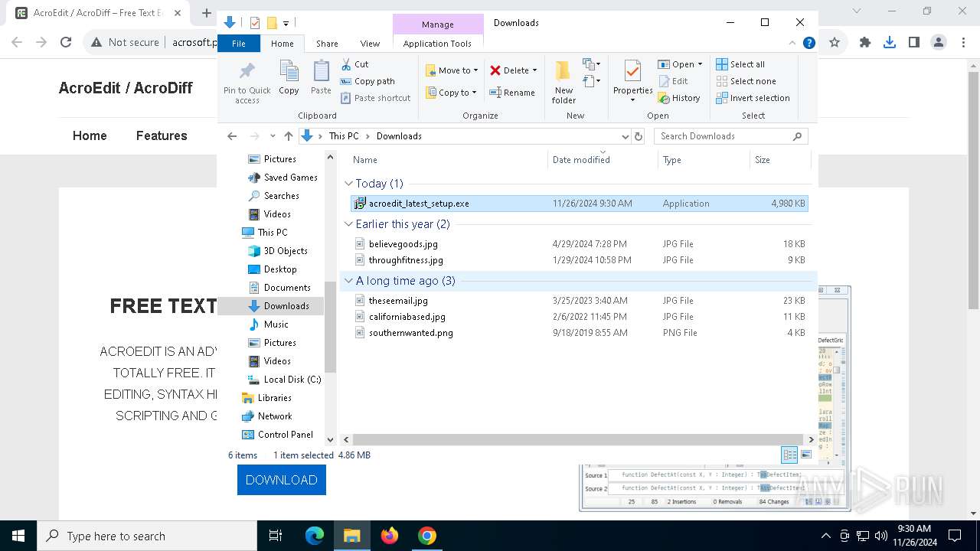The width and height of the screenshot is (980, 551).
Task: Select Documents in navigation pane
Action: pos(279,288)
